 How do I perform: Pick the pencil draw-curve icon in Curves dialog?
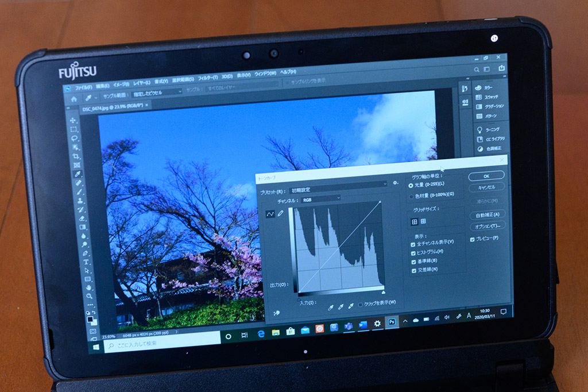[x=281, y=213]
